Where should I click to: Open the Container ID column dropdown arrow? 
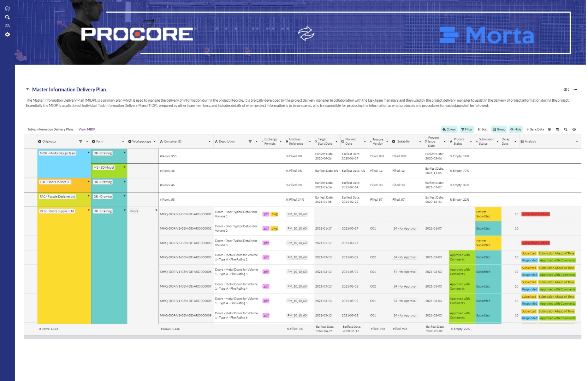coord(209,142)
